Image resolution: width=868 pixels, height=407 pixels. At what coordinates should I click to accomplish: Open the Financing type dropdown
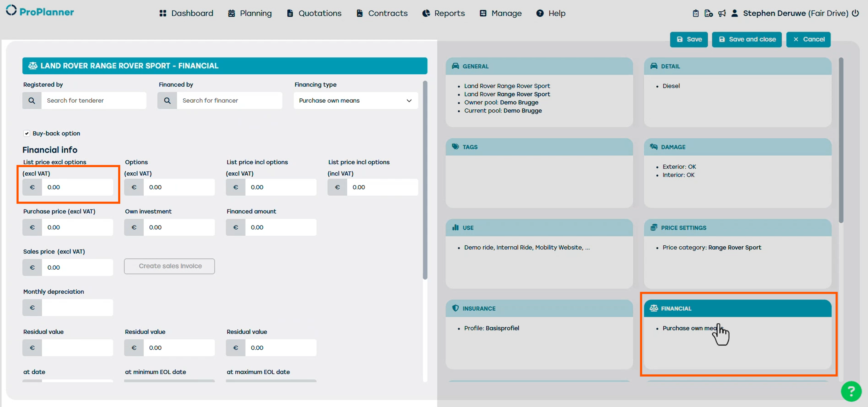click(355, 101)
